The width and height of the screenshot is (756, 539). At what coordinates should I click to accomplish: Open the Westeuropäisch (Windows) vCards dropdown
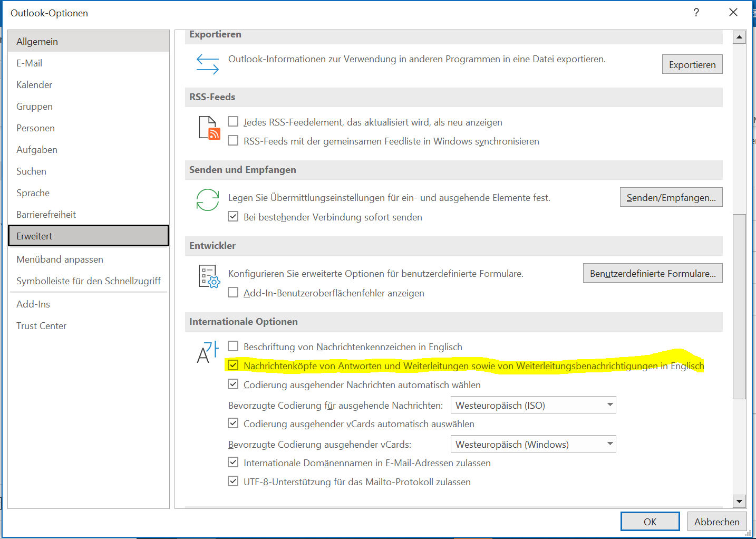tap(533, 444)
